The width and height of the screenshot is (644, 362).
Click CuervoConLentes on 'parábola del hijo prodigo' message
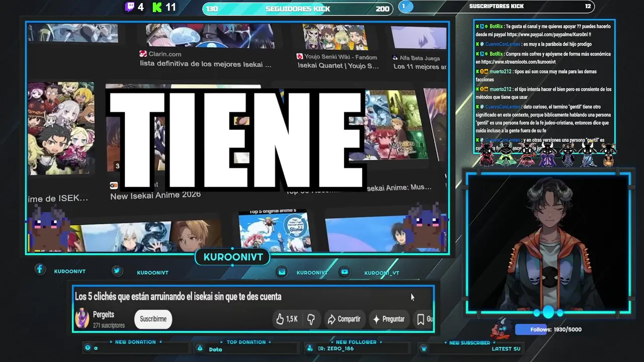(x=503, y=44)
